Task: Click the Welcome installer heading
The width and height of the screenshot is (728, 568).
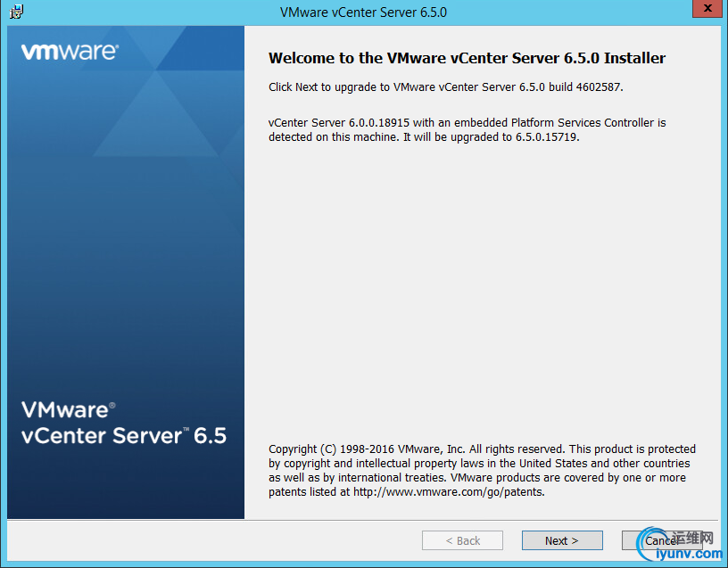Action: click(x=467, y=58)
